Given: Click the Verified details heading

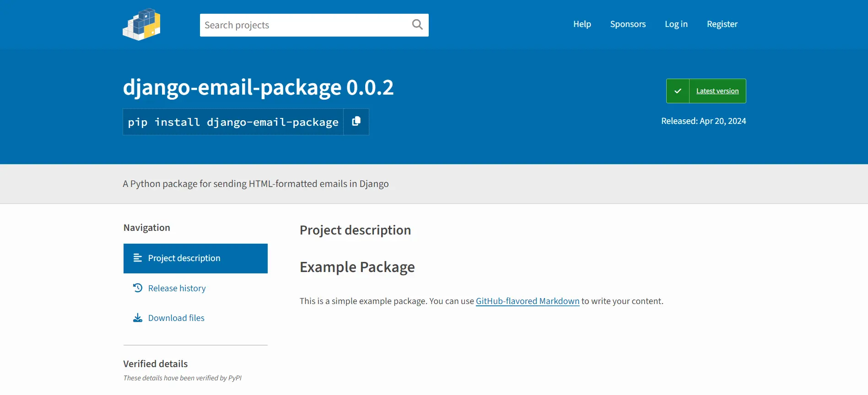Looking at the screenshot, I should 156,364.
